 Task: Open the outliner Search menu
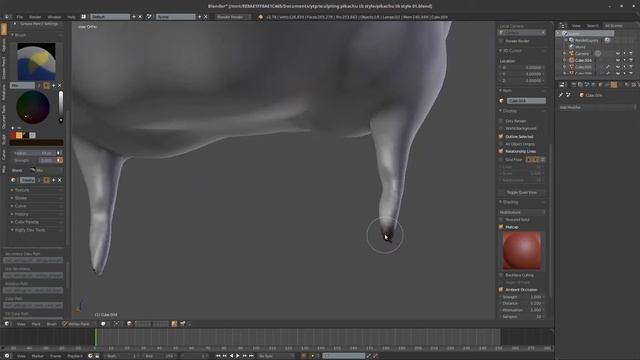pyautogui.click(x=592, y=26)
